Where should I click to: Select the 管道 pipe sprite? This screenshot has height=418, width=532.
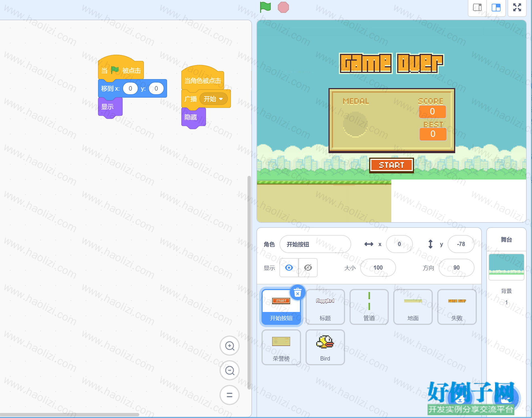coord(369,307)
